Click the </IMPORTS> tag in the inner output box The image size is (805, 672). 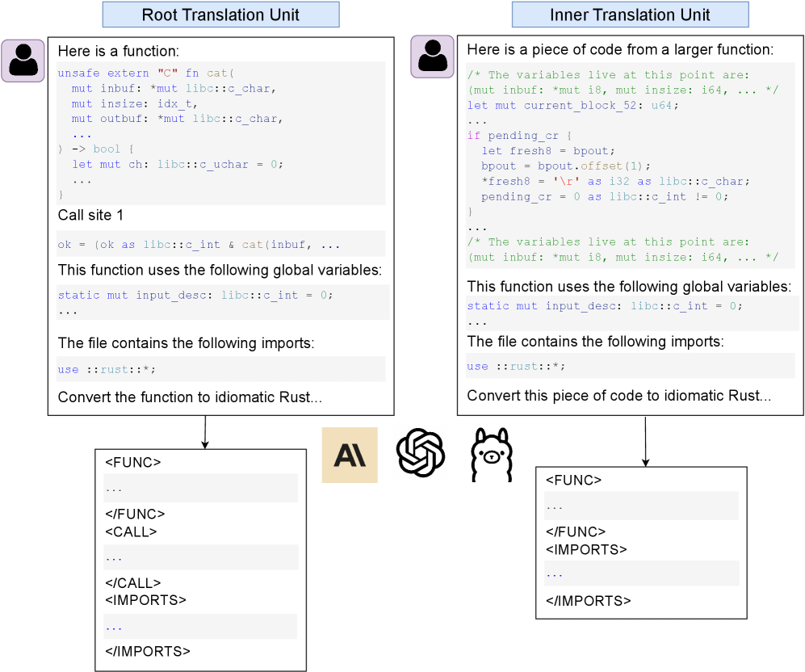pyautogui.click(x=589, y=601)
